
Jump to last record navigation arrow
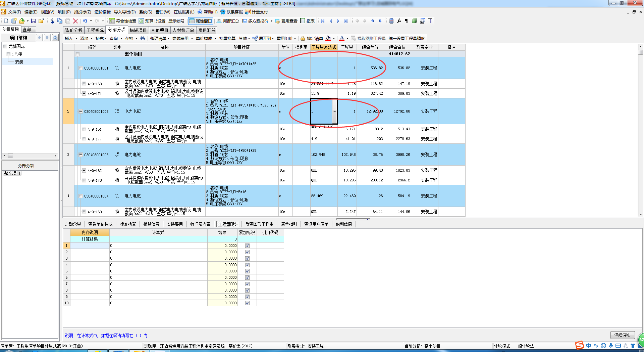pos(346,21)
